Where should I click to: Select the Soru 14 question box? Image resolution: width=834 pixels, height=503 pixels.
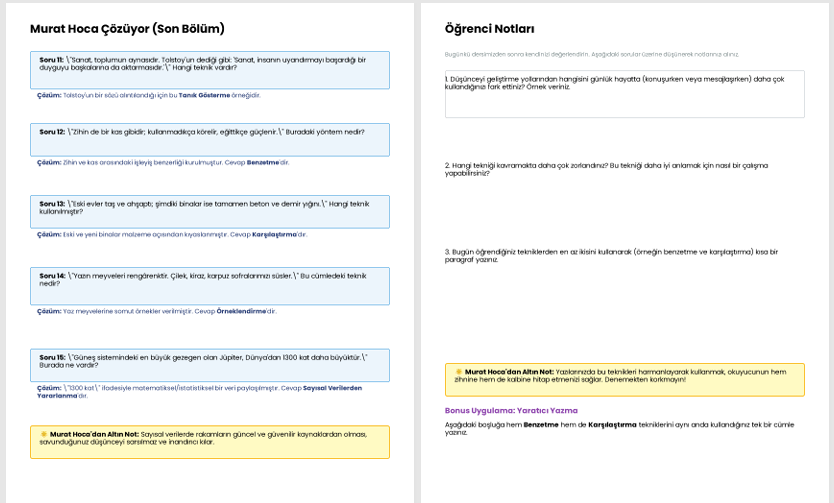(209, 285)
